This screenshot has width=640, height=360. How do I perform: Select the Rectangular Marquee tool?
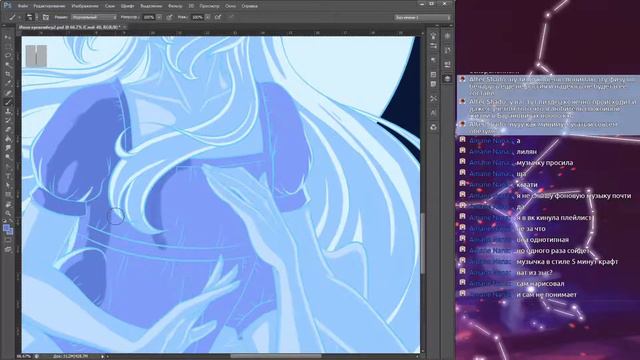8,46
